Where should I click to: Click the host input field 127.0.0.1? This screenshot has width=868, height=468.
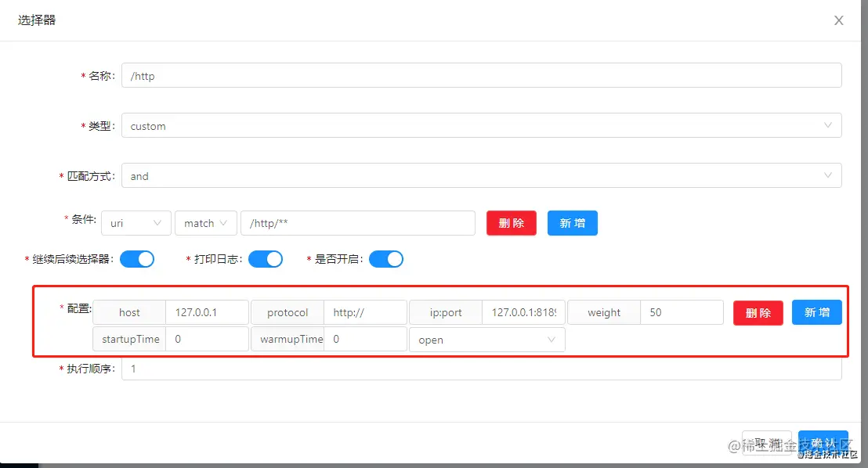click(x=207, y=312)
